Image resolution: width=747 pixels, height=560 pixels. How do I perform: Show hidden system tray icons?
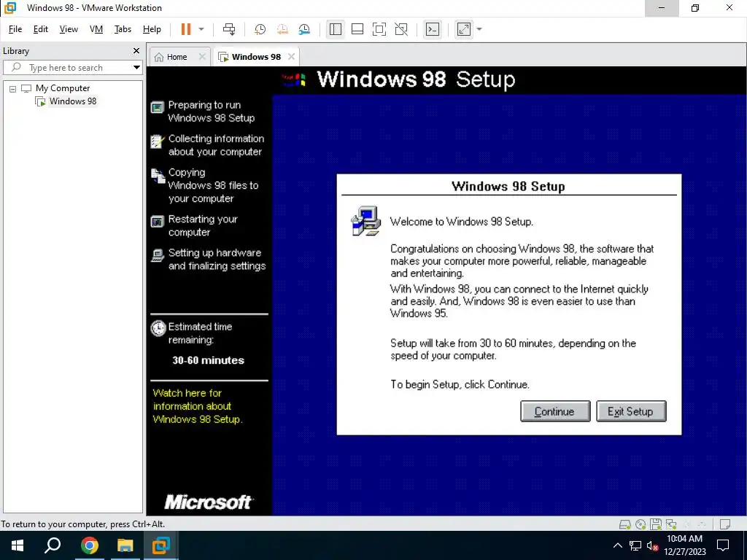coord(617,545)
